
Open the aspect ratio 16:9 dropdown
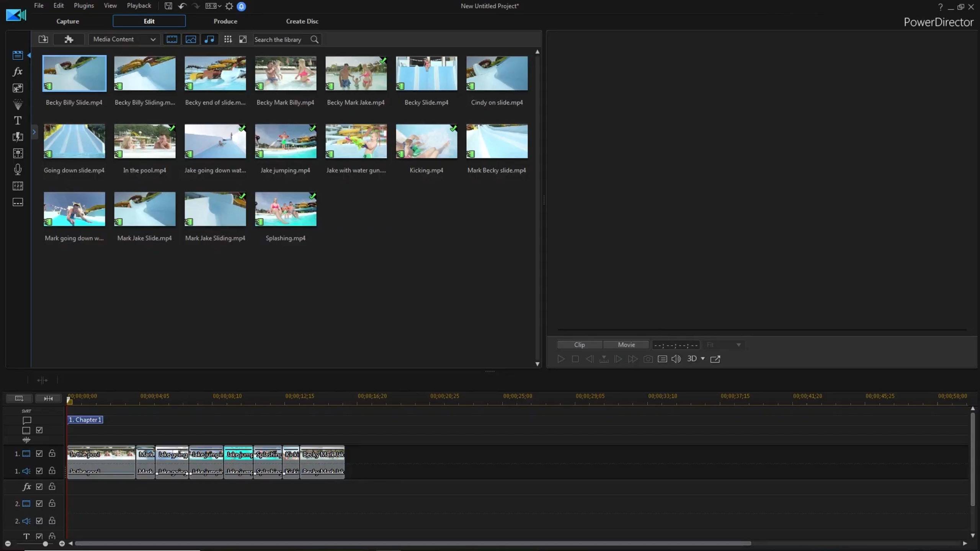[213, 6]
